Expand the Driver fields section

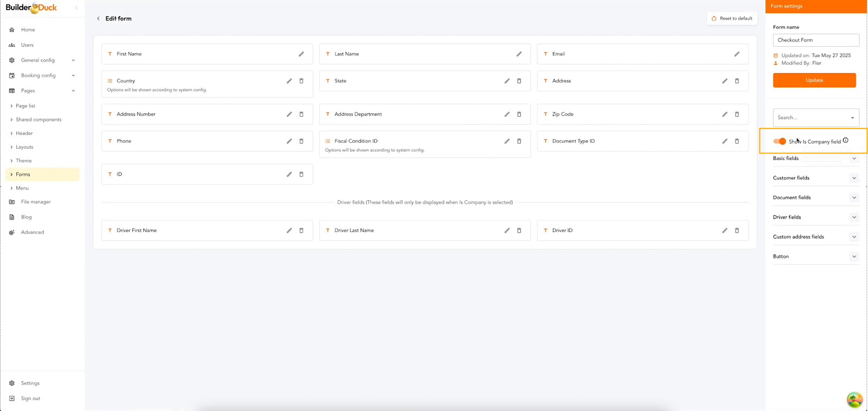(854, 217)
